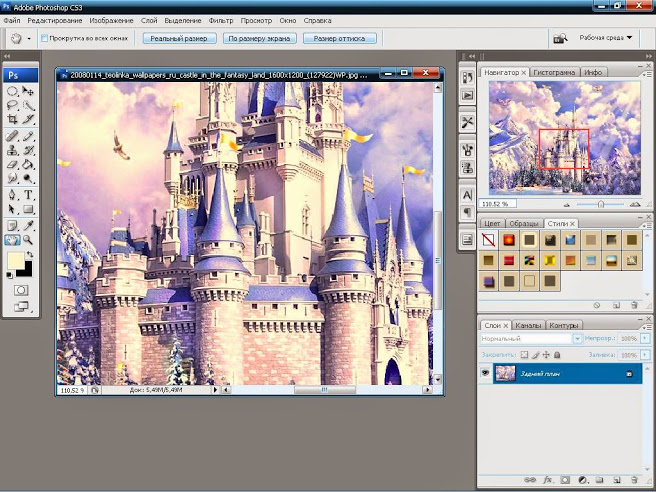656x492 pixels.
Task: Select the History Brush tool
Action: pyautogui.click(x=28, y=150)
